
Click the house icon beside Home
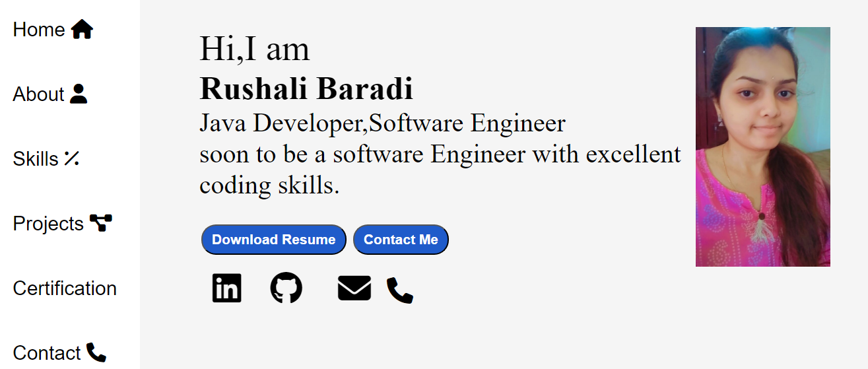tap(82, 30)
